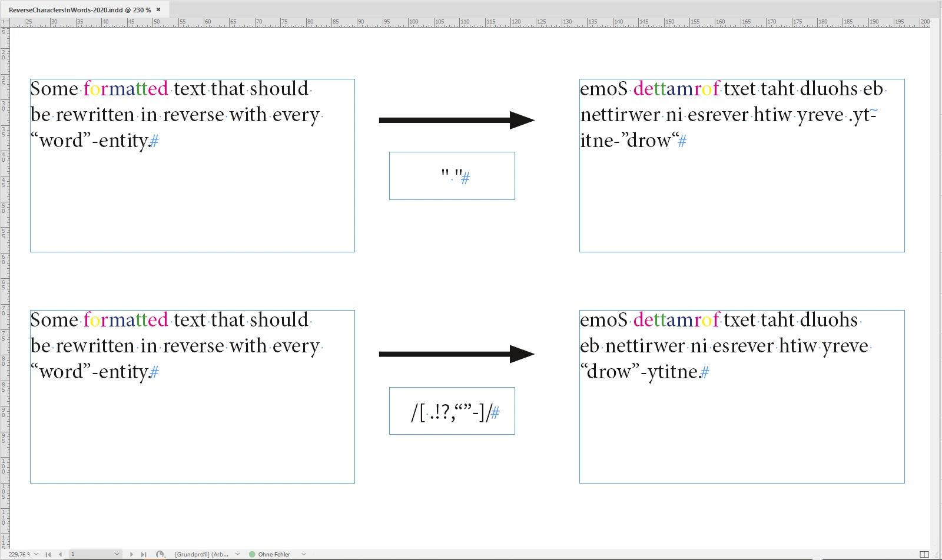Image resolution: width=942 pixels, height=560 pixels.
Task: Select the frame with regex /[ .!?,“”-]/
Action: tap(452, 411)
